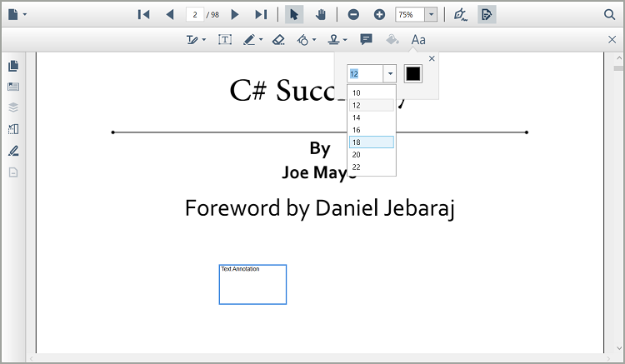
Task: Click the Zoom in plus icon
Action: tap(379, 14)
